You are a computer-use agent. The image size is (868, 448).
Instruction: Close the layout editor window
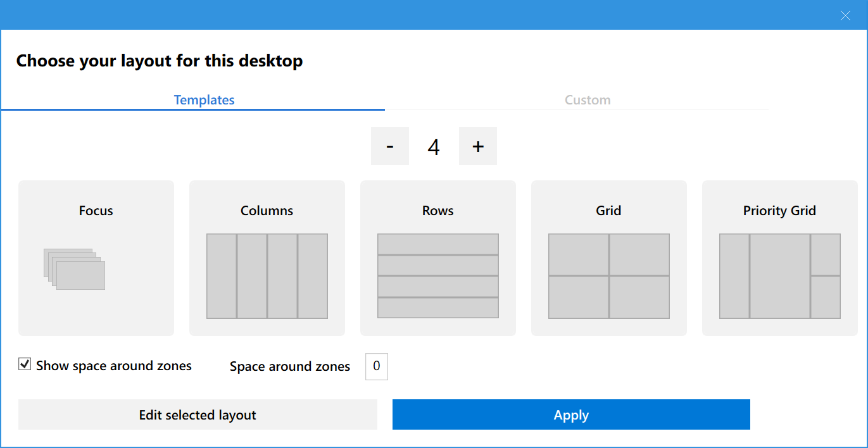845,16
